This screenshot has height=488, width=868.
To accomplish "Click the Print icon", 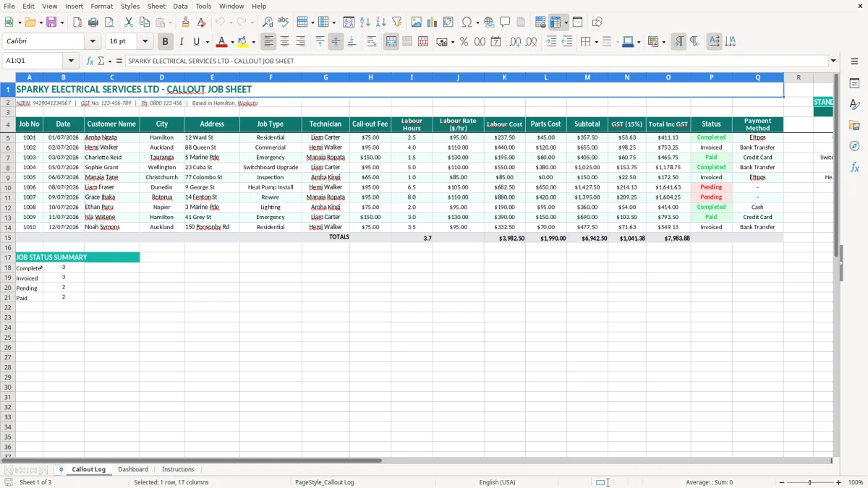I will [x=93, y=22].
